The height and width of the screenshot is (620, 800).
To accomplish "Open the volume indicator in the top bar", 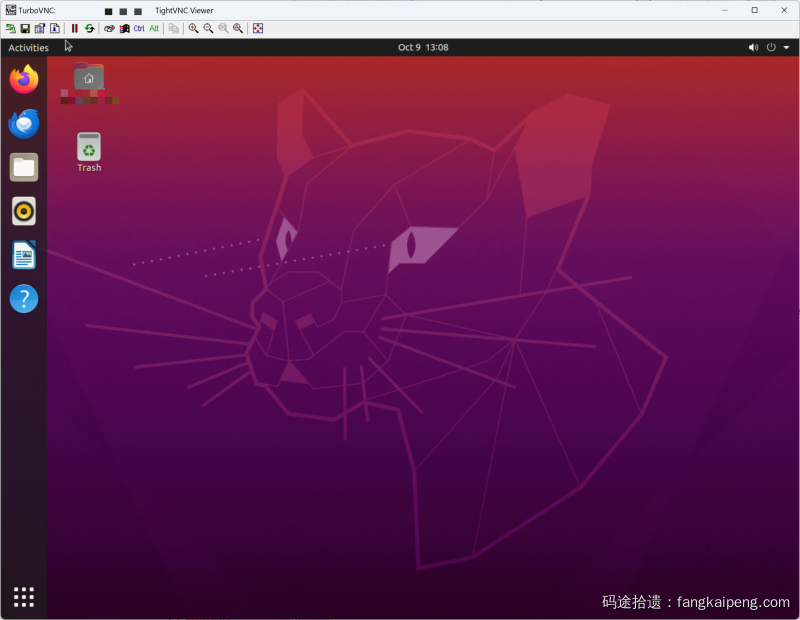I will tap(754, 47).
